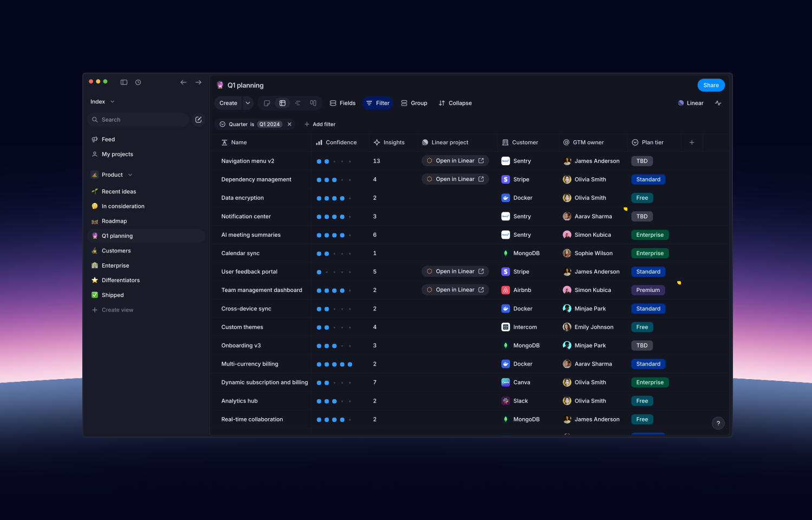Collapse the Product section in sidebar
This screenshot has width=812, height=520.
(130, 175)
